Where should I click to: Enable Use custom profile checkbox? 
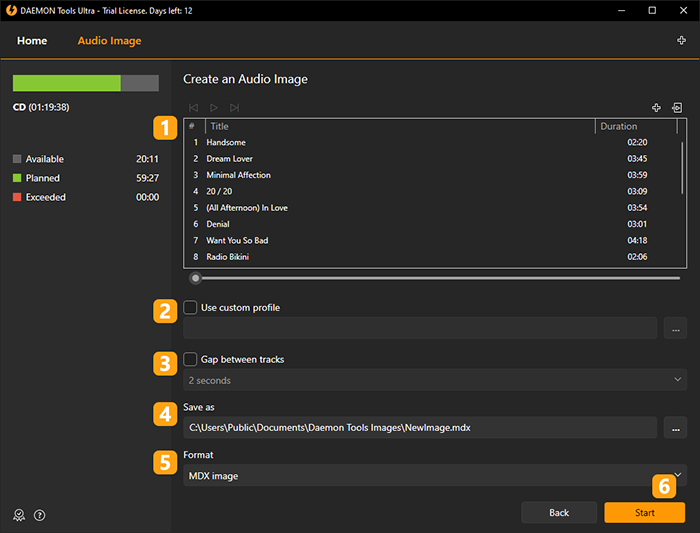[190, 308]
